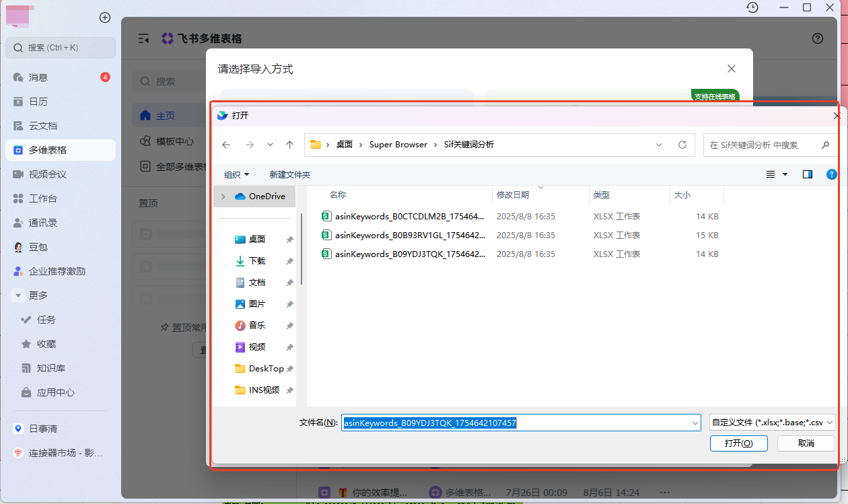This screenshot has width=848, height=504.
Task: Click the 打开(O) button
Action: 738,443
